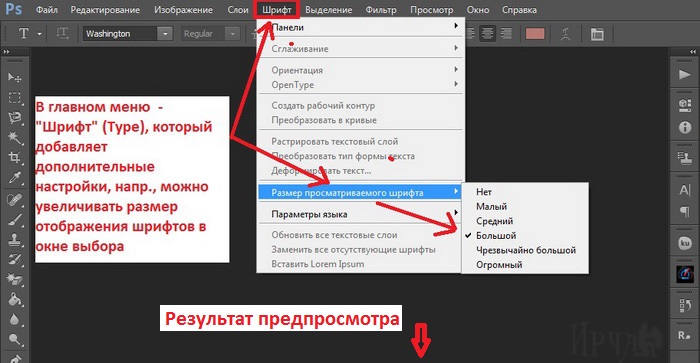Select the Rectangular Marquee tool
700x363 pixels.
(x=14, y=97)
